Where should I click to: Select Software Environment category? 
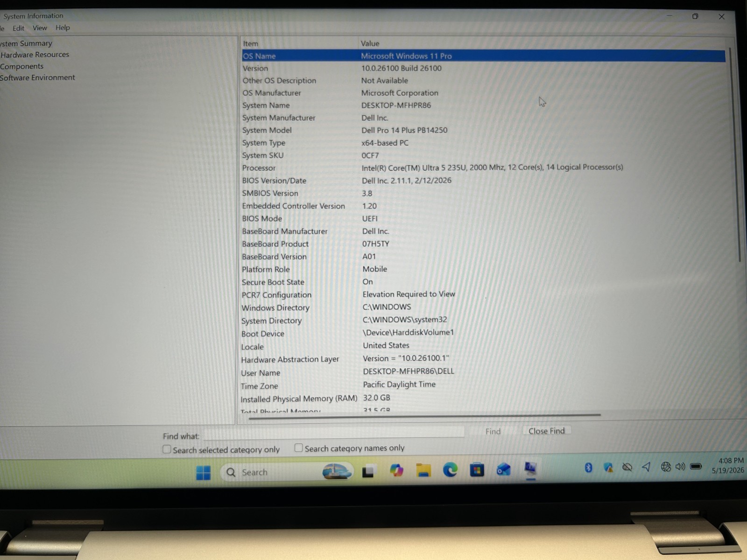point(37,77)
